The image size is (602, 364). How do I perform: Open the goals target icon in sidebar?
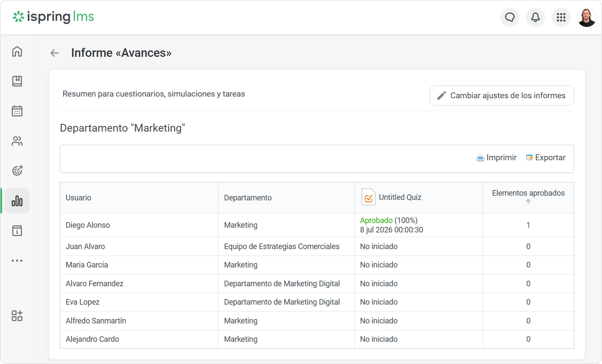pyautogui.click(x=17, y=171)
